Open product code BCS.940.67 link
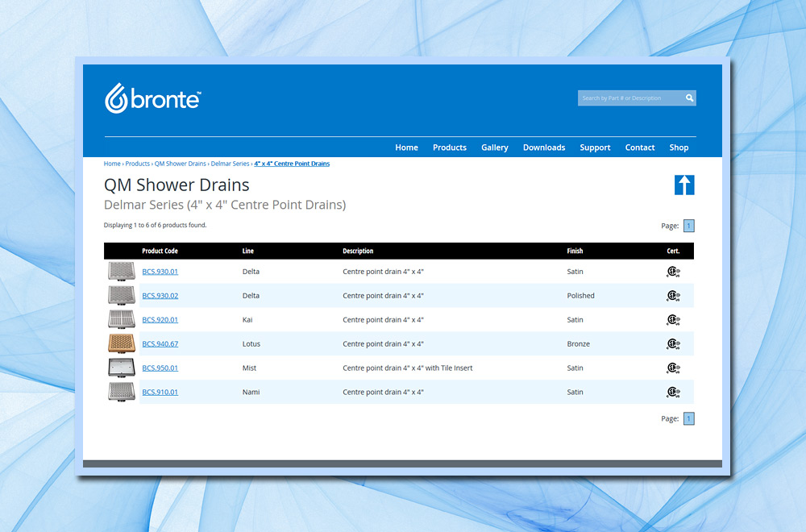Screen dimensions: 806x532 [160, 344]
